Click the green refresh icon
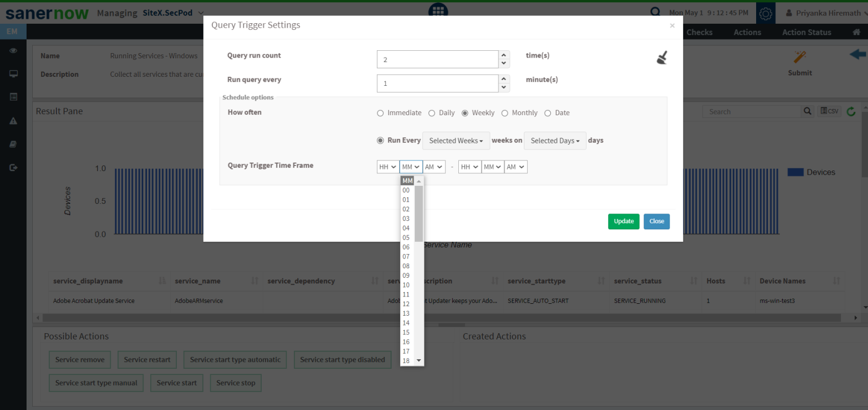868x410 pixels. (x=851, y=112)
